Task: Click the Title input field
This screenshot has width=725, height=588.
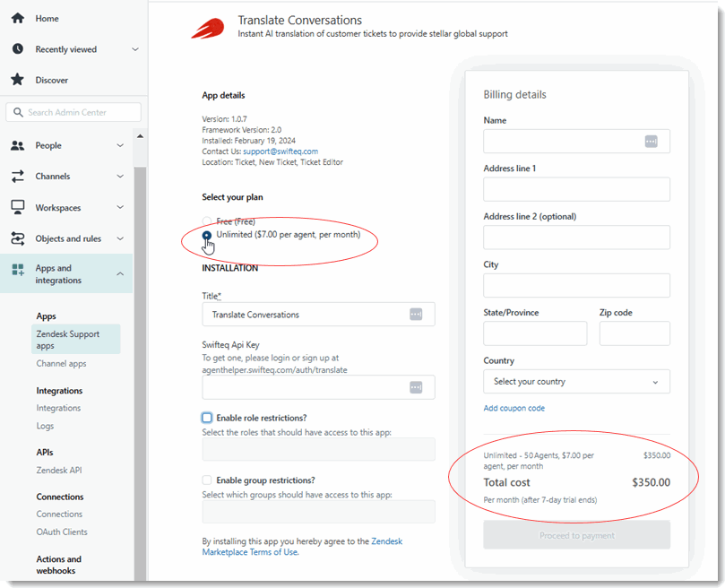Action: click(318, 314)
